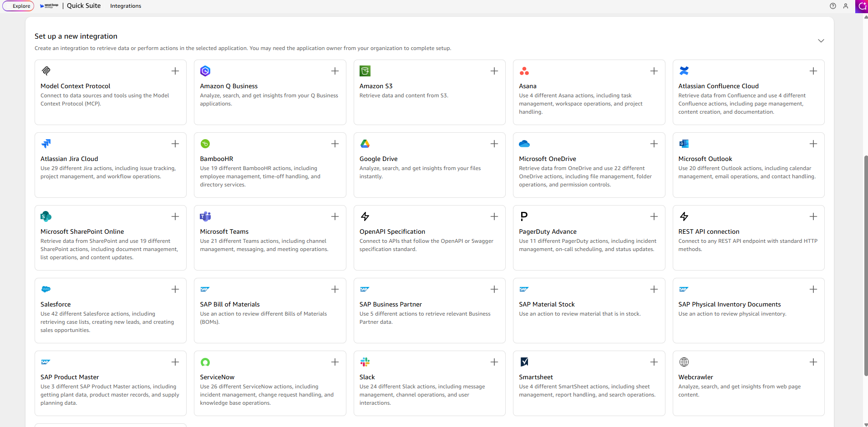
Task: Add Microsoft Outlook via plus icon
Action: [813, 144]
